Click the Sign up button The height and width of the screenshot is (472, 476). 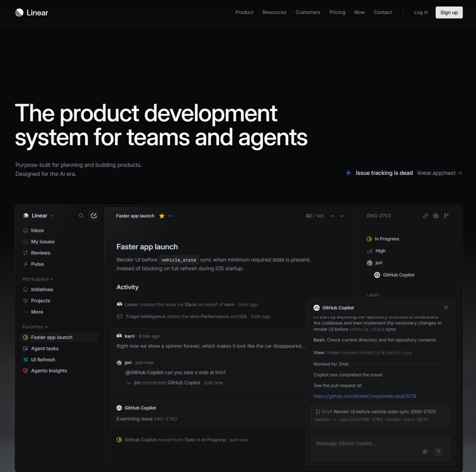pyautogui.click(x=449, y=13)
